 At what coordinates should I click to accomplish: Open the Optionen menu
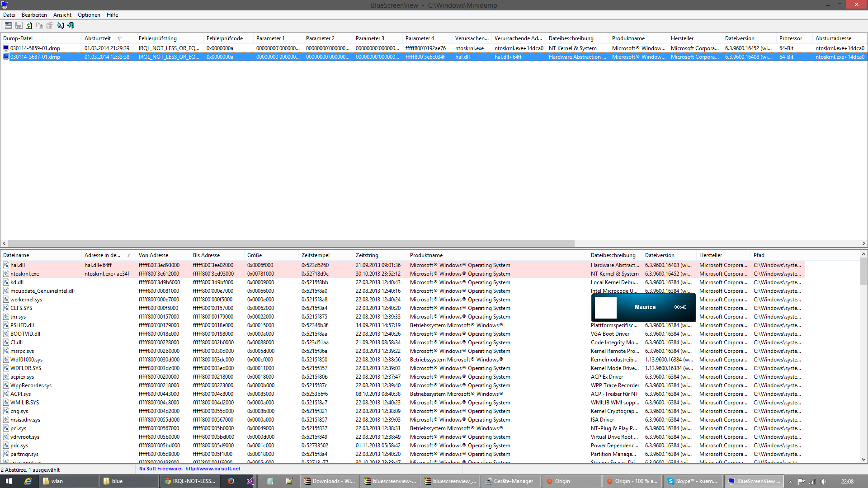[x=89, y=15]
